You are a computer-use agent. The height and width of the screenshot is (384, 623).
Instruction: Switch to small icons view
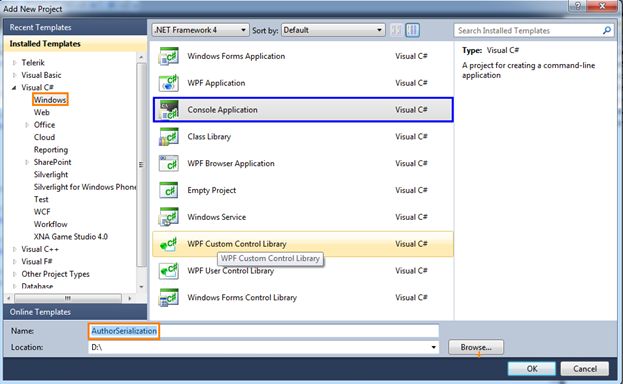tap(396, 30)
